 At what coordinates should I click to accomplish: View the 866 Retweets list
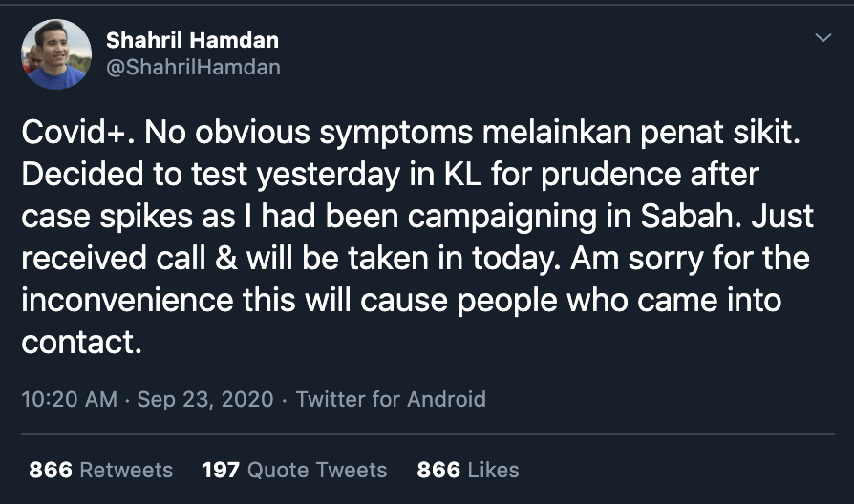pyautogui.click(x=100, y=470)
